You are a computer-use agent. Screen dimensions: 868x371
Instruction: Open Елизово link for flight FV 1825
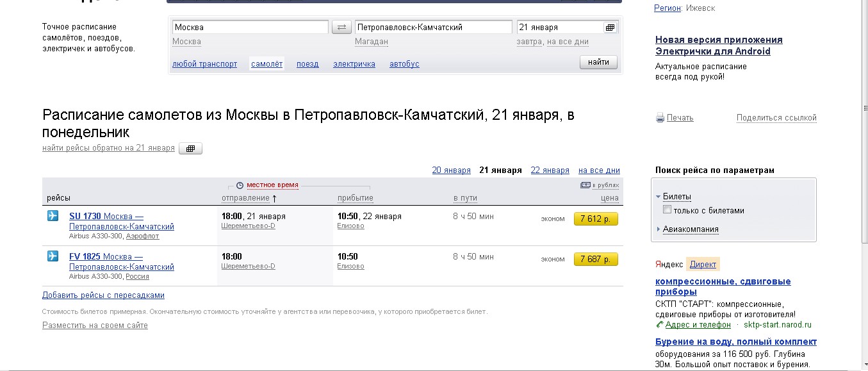click(x=350, y=267)
